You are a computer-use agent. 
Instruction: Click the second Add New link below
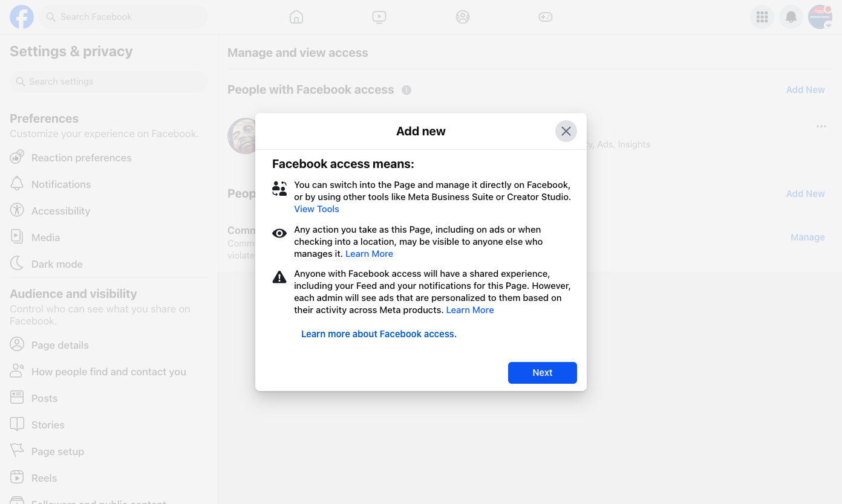[x=805, y=194]
